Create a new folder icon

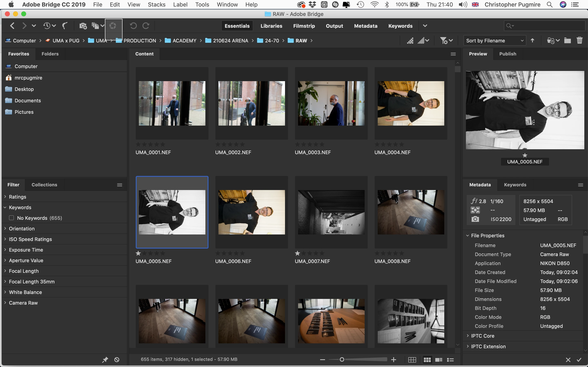coord(567,40)
